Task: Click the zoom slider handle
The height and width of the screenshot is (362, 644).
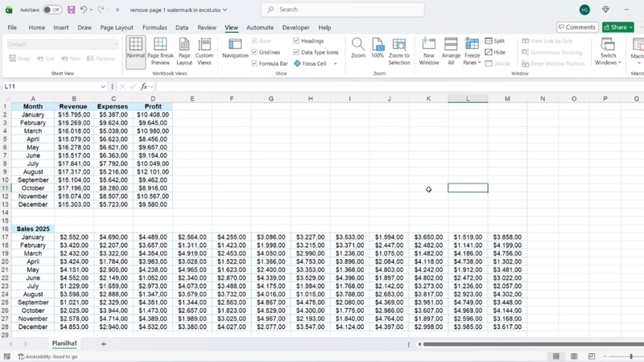Action: tap(631, 356)
